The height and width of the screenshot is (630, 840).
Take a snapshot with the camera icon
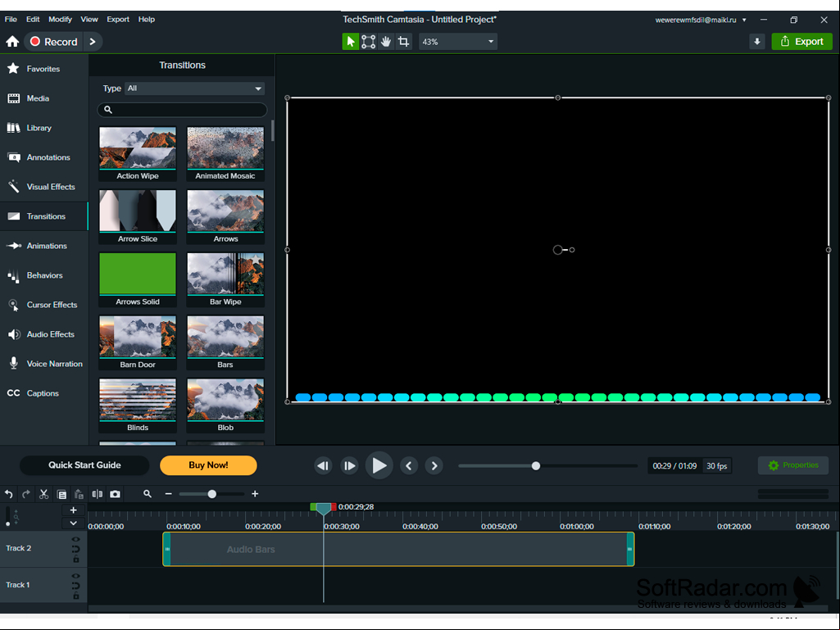coord(115,494)
